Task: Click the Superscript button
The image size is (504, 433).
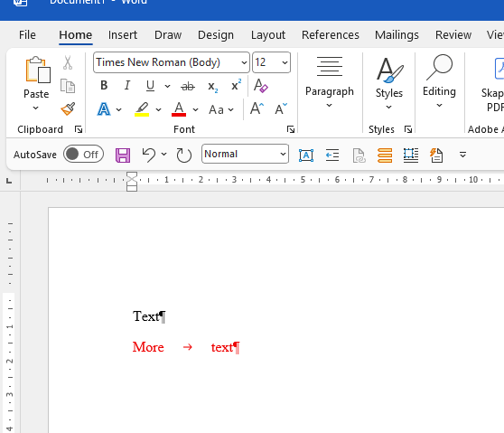Action: (237, 85)
